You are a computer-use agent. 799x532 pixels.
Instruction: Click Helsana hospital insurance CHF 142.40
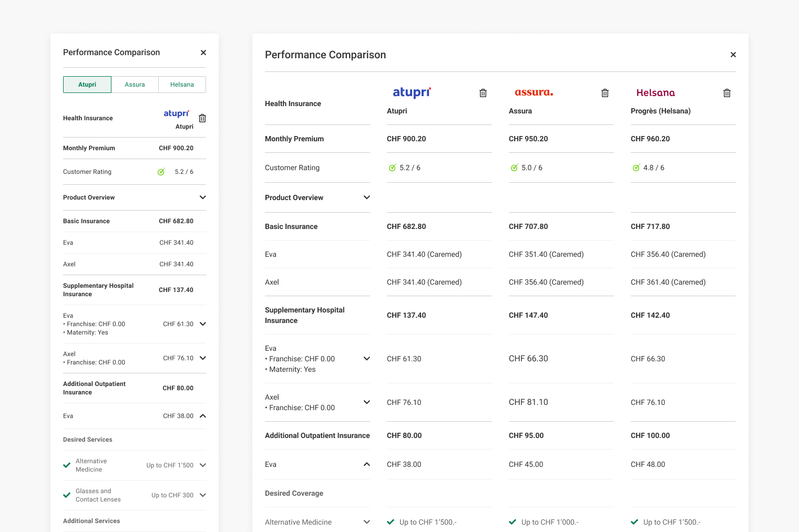(650, 315)
